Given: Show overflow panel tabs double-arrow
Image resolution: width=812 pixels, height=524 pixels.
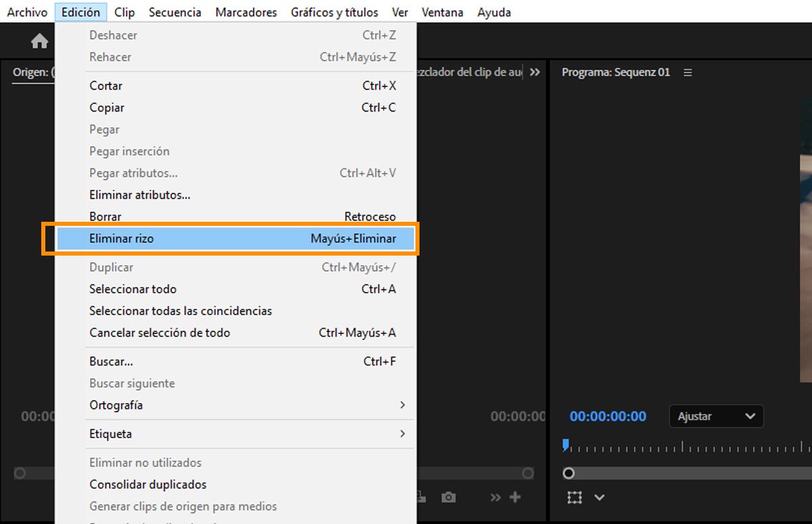Looking at the screenshot, I should tap(535, 72).
